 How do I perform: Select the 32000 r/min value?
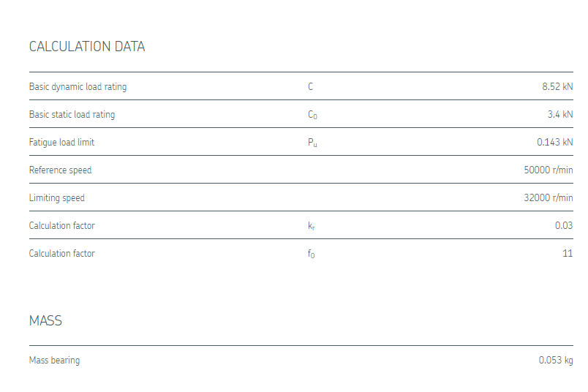[549, 198]
